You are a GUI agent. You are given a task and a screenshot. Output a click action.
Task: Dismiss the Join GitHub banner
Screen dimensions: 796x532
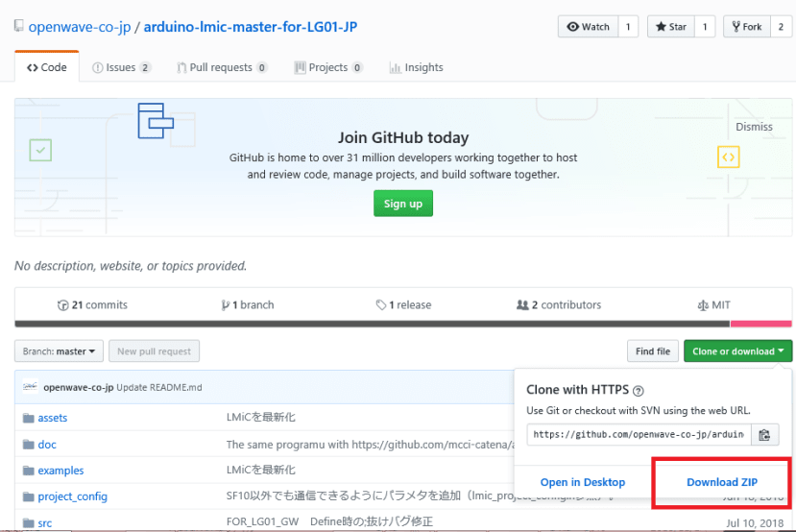click(754, 127)
